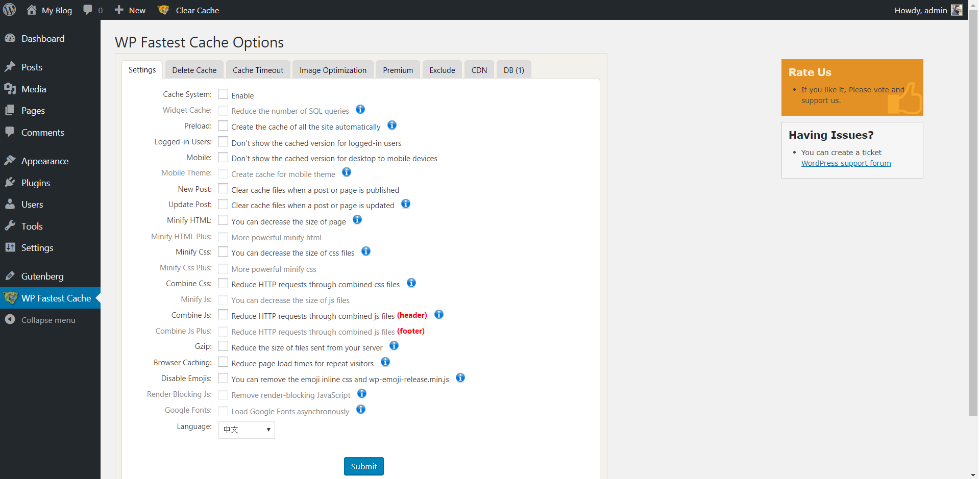Open the Exclude tab
Screen dimensions: 980x479
pos(443,70)
